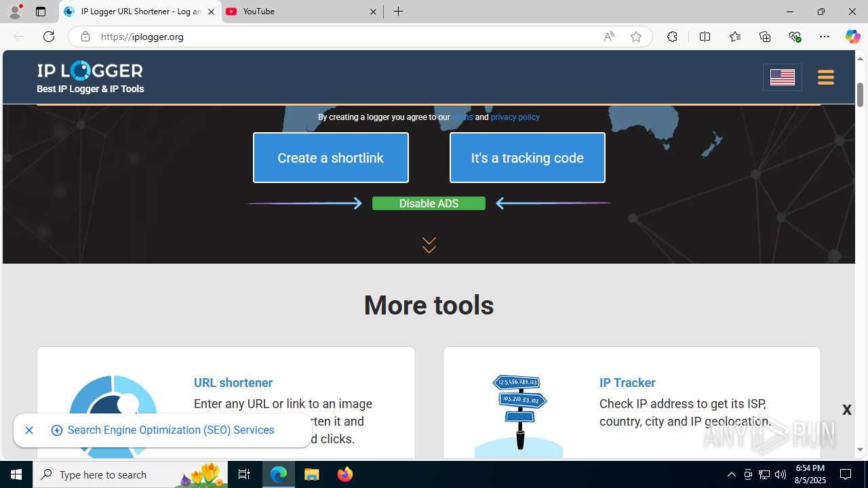Close the overlay with the black X
The image size is (868, 488).
tap(847, 409)
